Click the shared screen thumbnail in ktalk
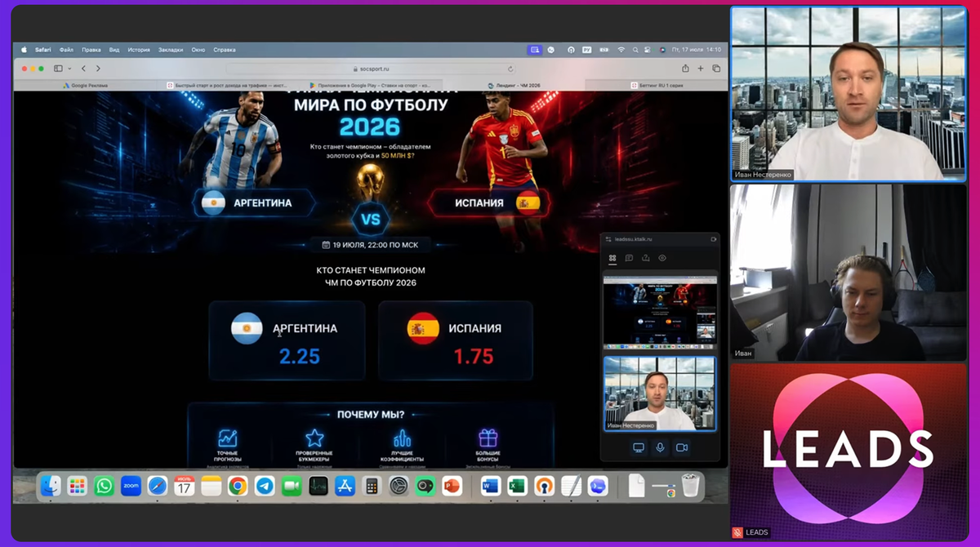Screen dimensions: 980x547 [x=660, y=310]
